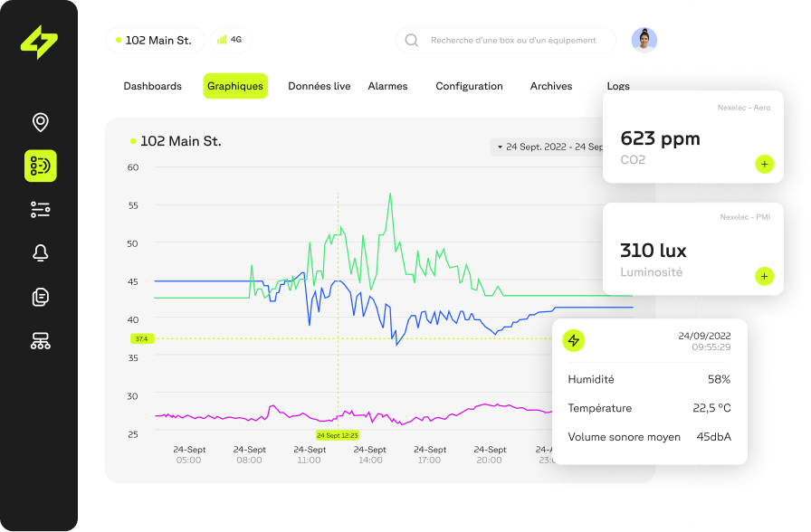Screen dimensions: 811x532
Task: Click the plus button on the Luminosité card
Action: 764,276
